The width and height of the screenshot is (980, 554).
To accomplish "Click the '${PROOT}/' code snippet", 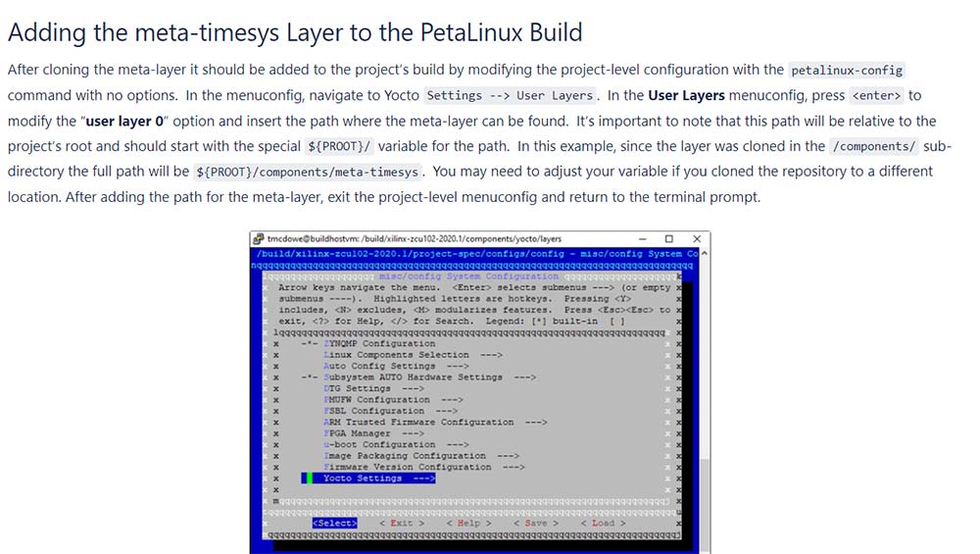I will [x=339, y=146].
